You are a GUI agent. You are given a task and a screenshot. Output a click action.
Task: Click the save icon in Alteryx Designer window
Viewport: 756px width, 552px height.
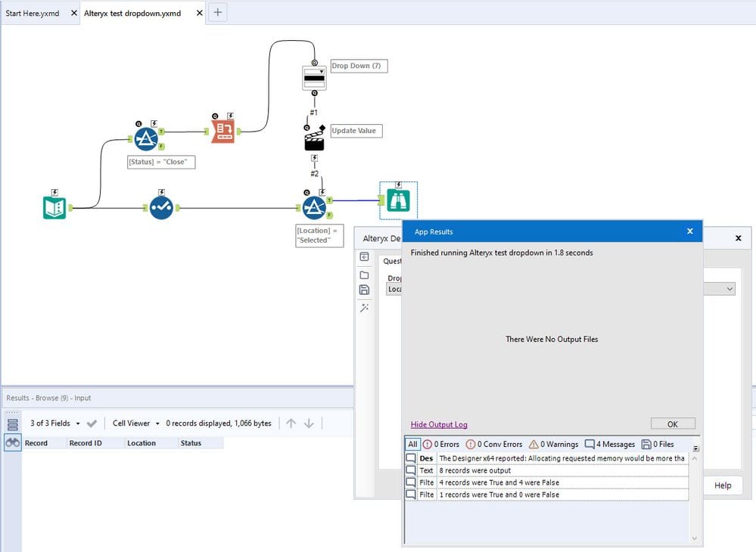tap(365, 290)
